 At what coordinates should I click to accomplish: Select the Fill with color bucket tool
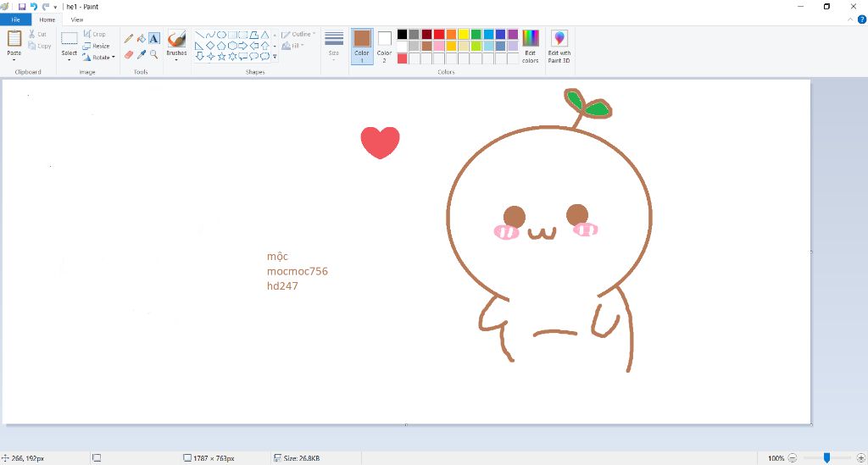pos(142,39)
